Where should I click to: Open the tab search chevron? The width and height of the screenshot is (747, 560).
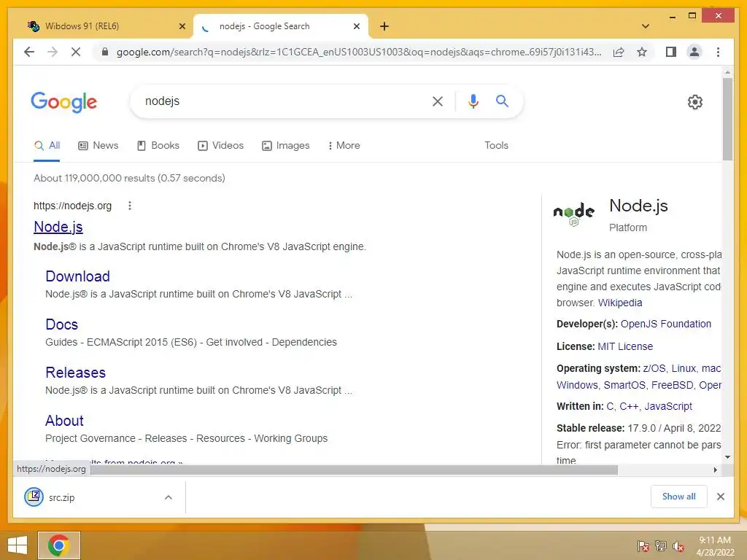645,26
